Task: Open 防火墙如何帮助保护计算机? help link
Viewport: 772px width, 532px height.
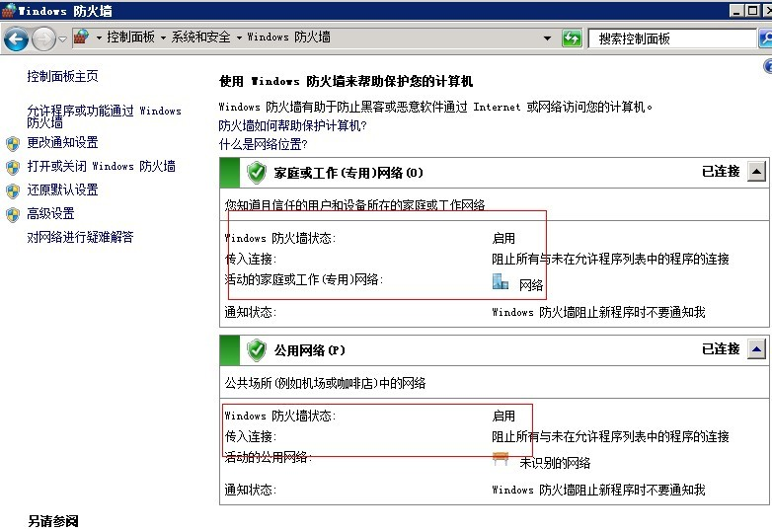Action: click(x=292, y=126)
